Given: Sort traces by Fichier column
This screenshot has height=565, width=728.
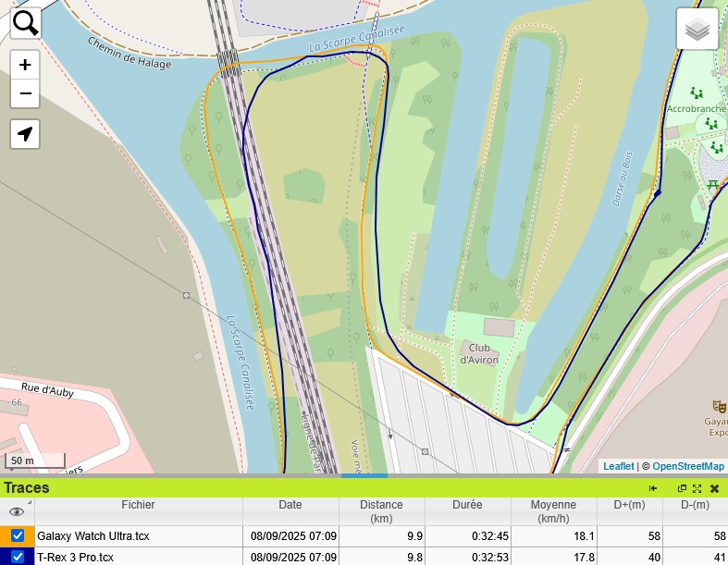Looking at the screenshot, I should click(138, 505).
